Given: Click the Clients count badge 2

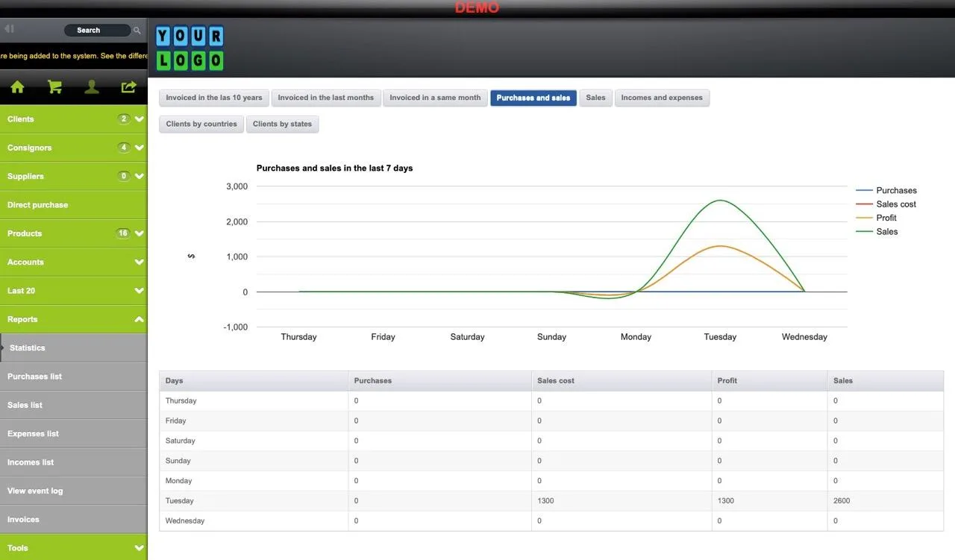Looking at the screenshot, I should (x=124, y=119).
